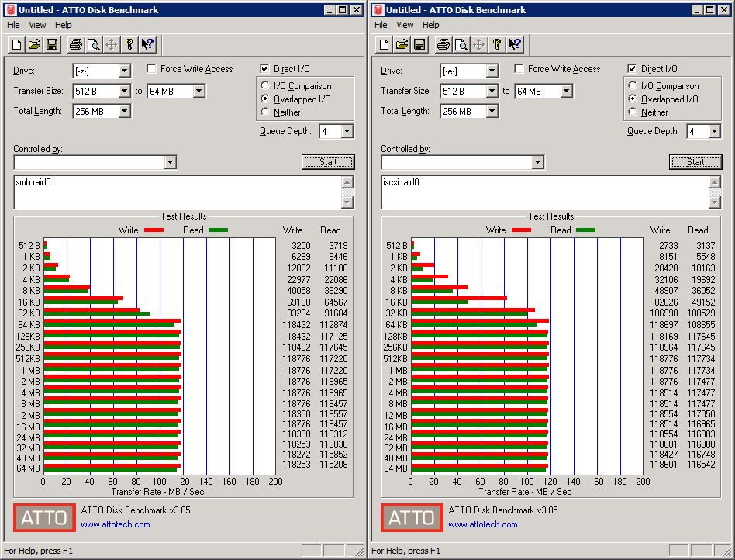Click About question mark icon in iscsi raid0 window
The image size is (735, 560).
[x=496, y=44]
